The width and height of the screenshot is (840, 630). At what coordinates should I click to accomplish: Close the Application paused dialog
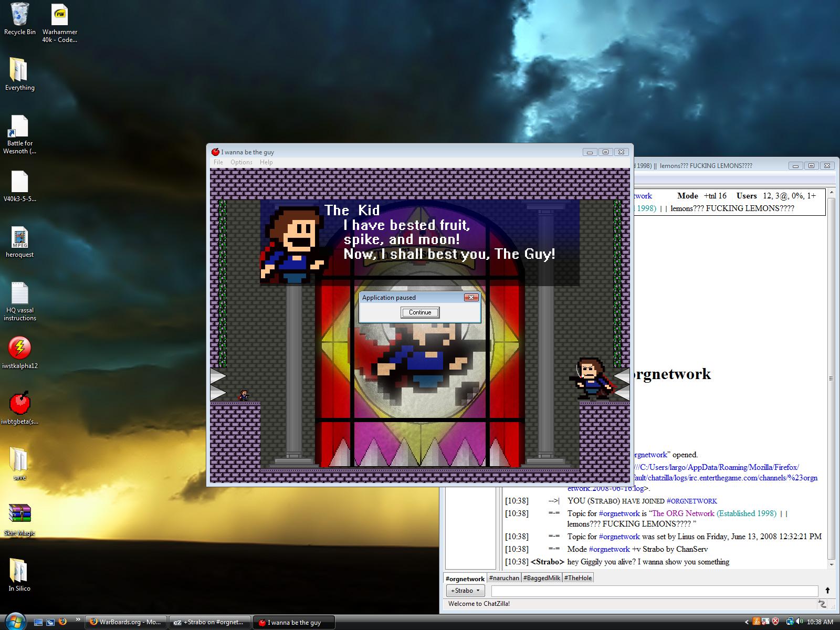[471, 297]
